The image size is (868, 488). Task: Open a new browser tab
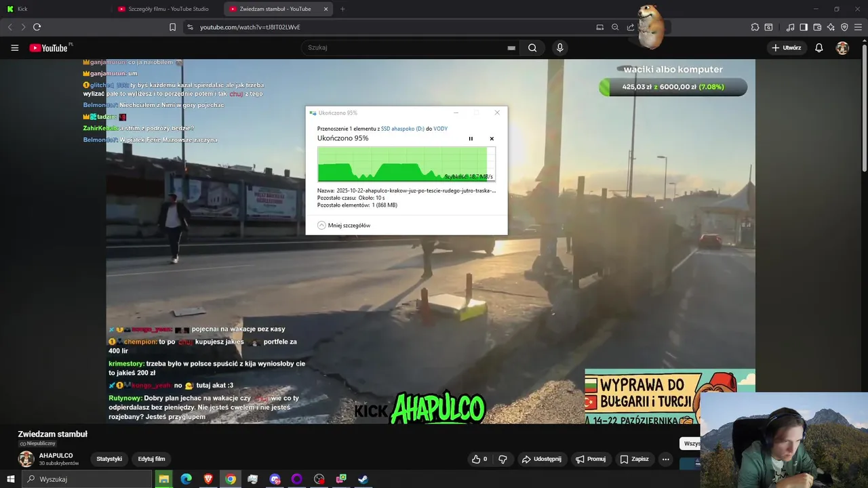point(342,9)
